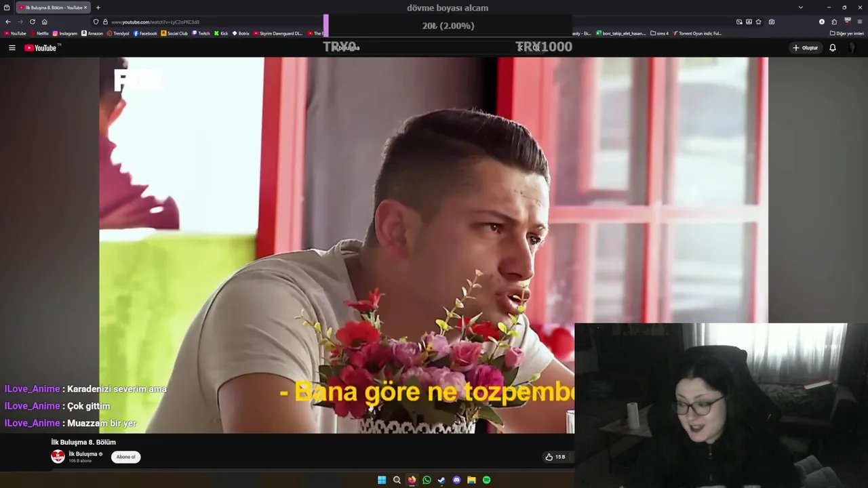Screen dimensions: 868x488
Task: Open the Facebook bookmark
Action: click(x=145, y=33)
